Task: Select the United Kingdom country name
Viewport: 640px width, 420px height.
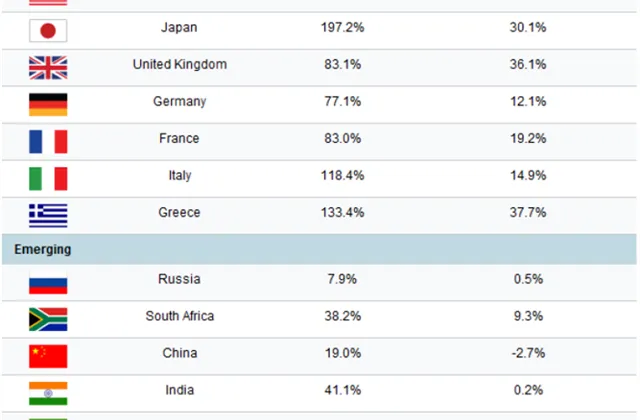Action: tap(180, 64)
